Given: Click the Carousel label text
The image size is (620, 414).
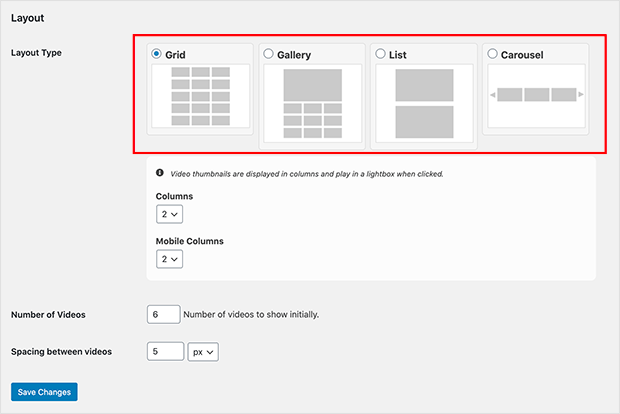Looking at the screenshot, I should 522,55.
